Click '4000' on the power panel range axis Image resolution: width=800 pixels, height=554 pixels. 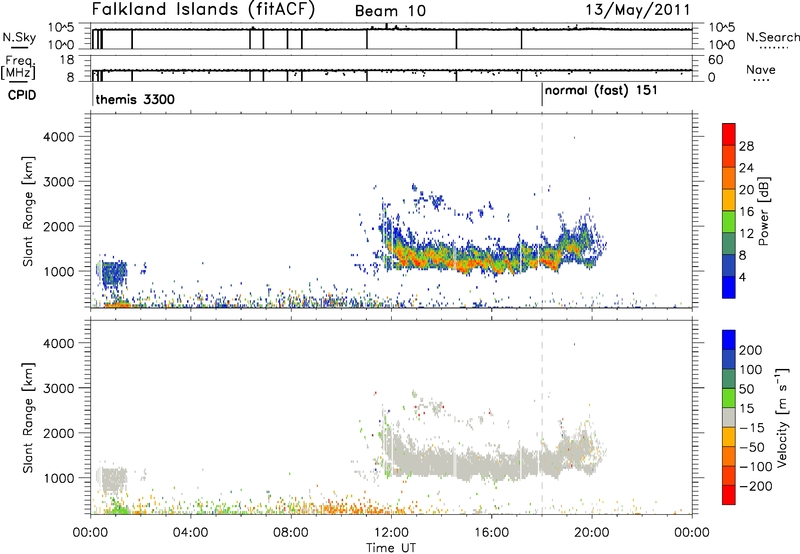[59, 137]
